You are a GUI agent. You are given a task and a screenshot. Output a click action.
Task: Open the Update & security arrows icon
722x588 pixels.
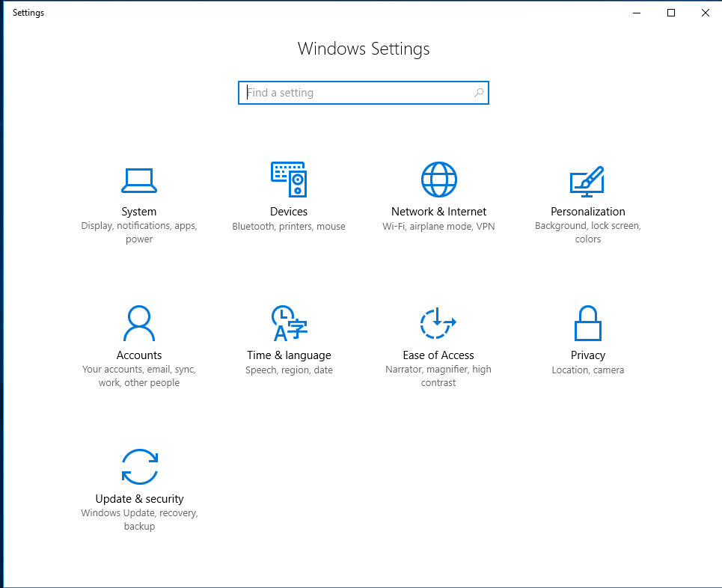click(139, 467)
